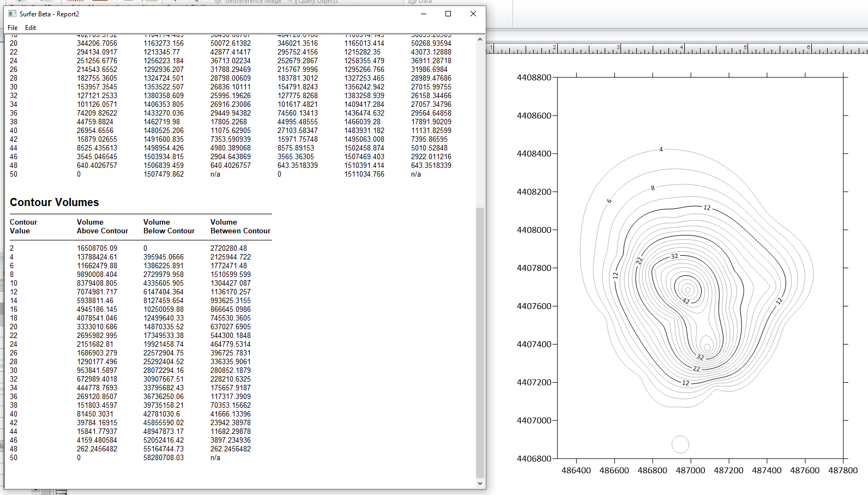Click the 487000 X-axis tick label
This screenshot has height=495, width=868.
(x=690, y=470)
